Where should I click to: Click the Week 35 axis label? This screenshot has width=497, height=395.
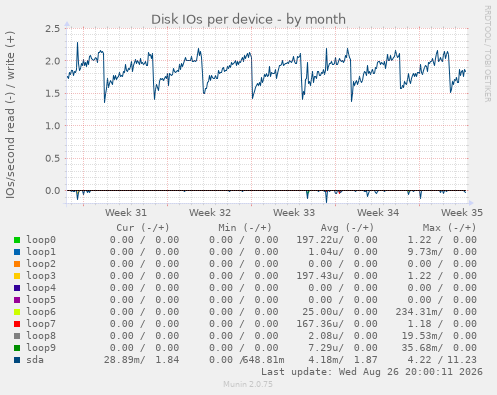[x=462, y=213]
